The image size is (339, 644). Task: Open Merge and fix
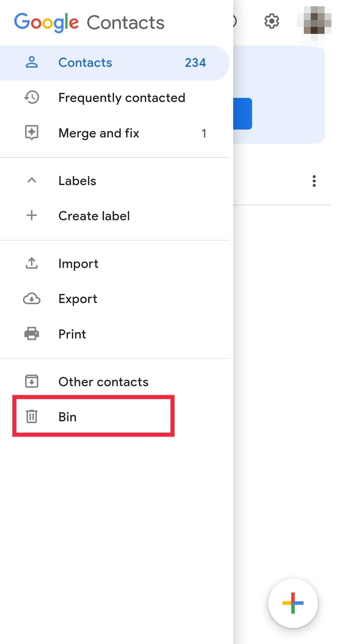coord(115,133)
